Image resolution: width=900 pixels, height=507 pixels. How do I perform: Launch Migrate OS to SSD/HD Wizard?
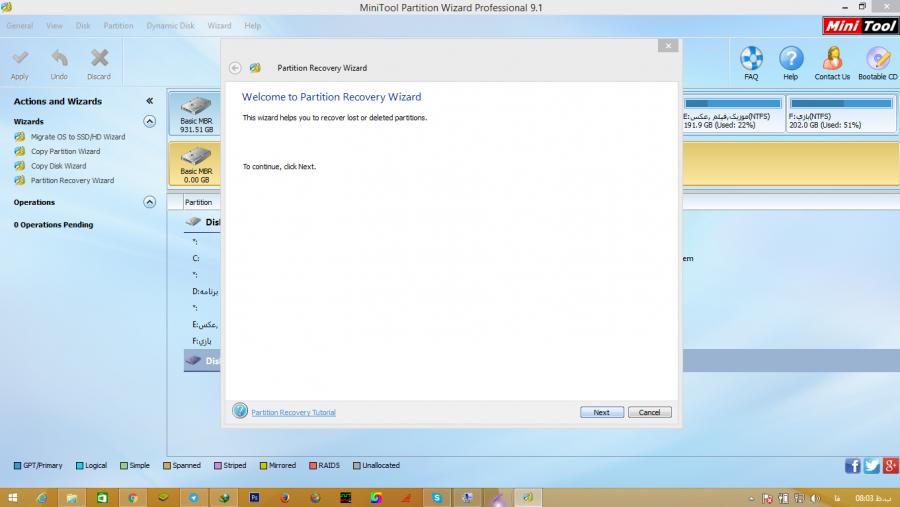78,137
